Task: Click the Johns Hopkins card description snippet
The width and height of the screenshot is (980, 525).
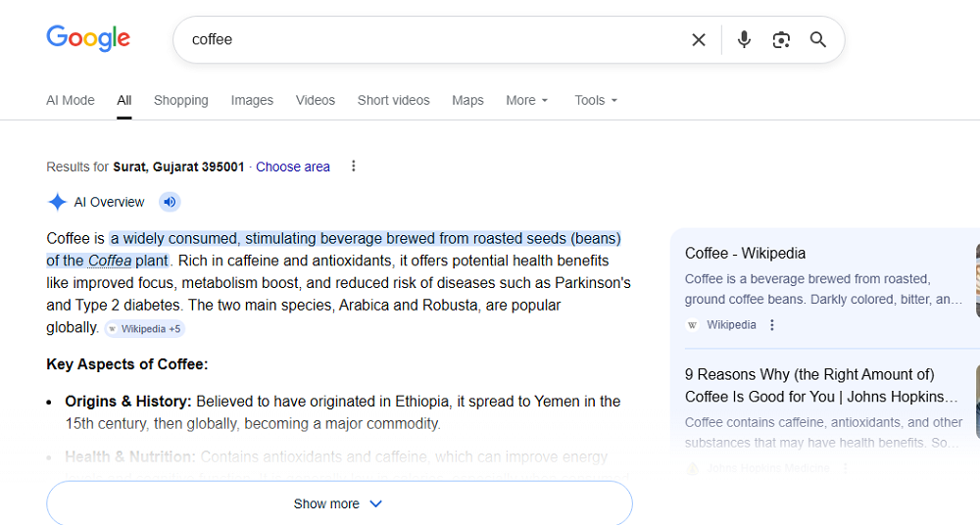Action: pyautogui.click(x=824, y=433)
